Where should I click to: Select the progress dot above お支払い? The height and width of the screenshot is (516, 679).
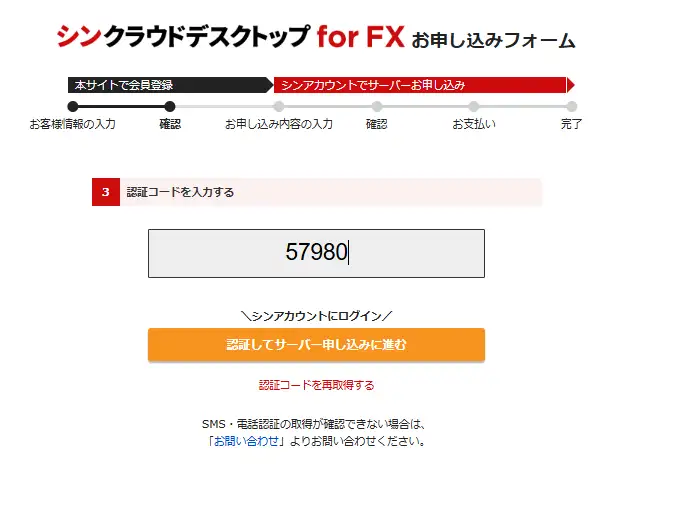(x=473, y=107)
